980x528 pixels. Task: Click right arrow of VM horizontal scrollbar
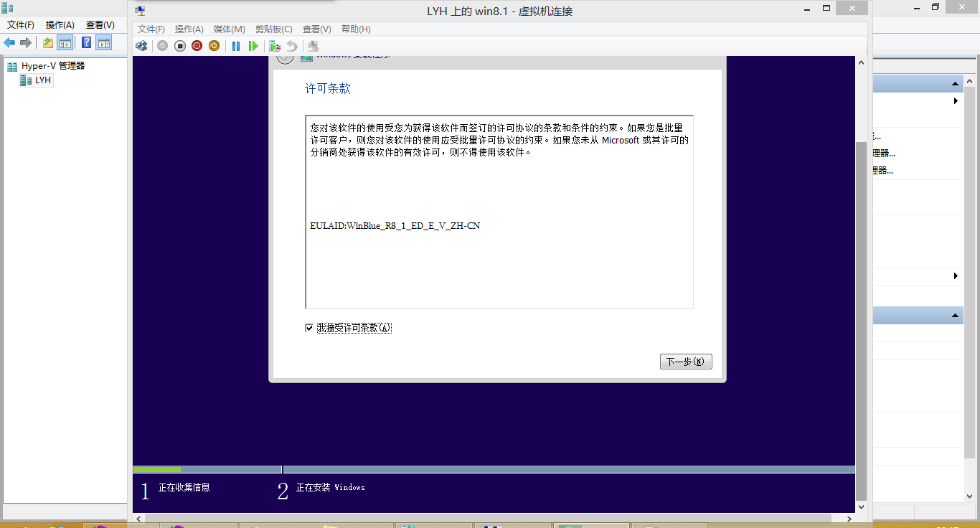[x=849, y=518]
